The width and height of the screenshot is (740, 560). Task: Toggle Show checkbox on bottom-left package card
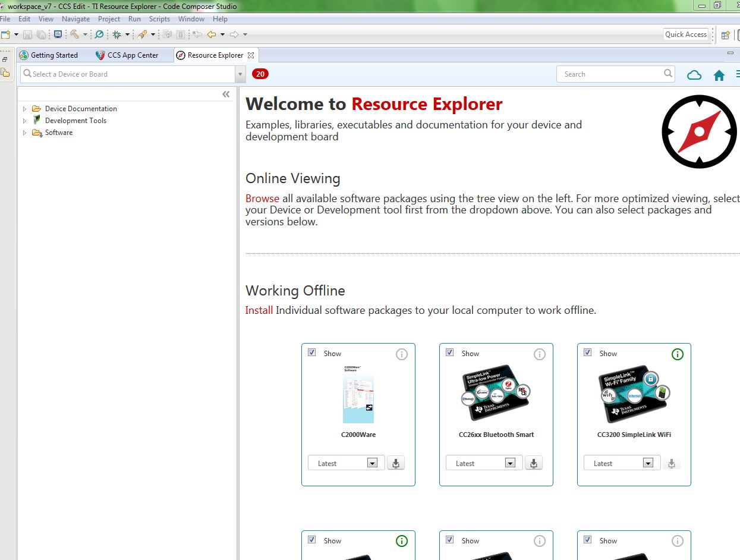tap(311, 540)
